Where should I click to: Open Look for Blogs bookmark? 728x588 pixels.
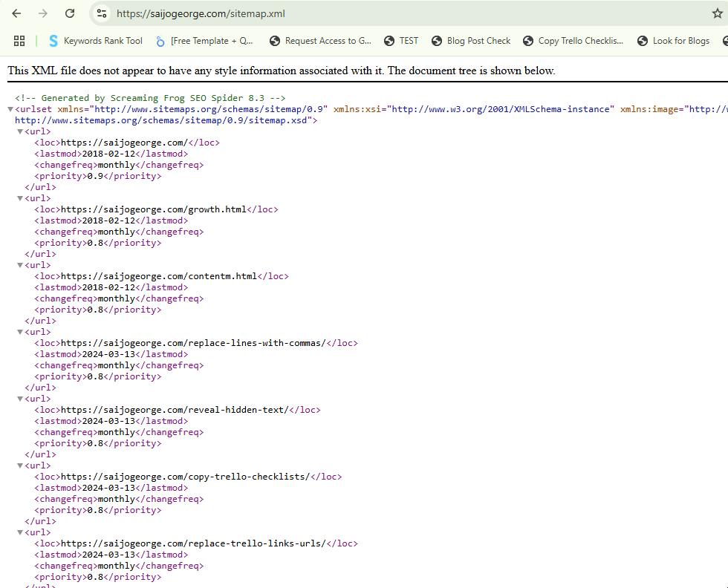(674, 41)
